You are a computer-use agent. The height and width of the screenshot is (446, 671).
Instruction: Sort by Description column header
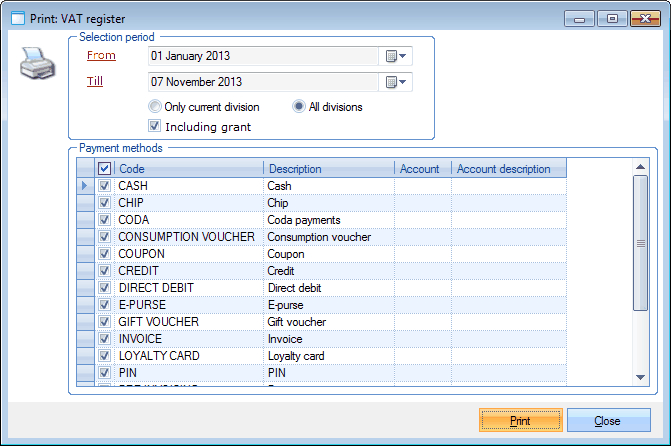pos(328,169)
